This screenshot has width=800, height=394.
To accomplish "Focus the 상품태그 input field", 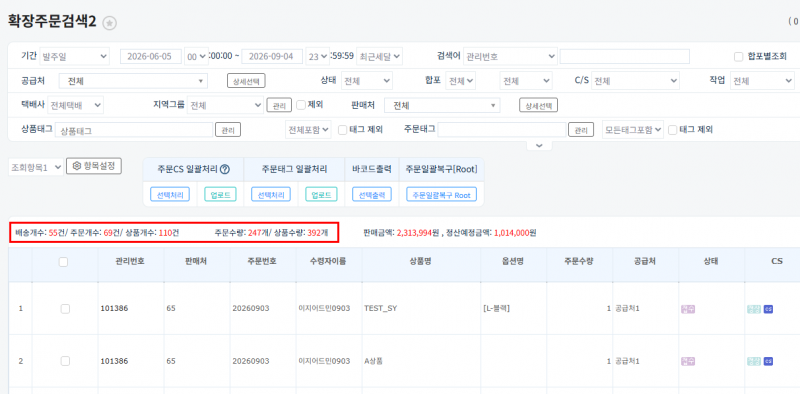I will click(x=134, y=130).
